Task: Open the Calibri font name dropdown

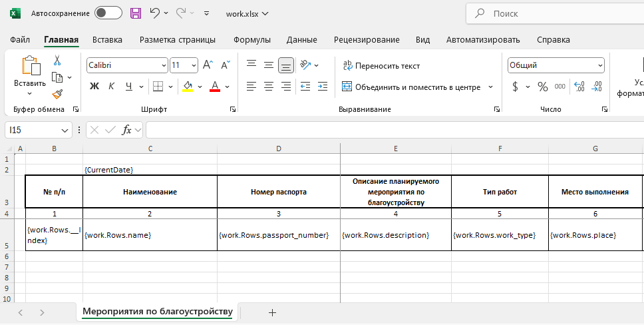Action: point(164,65)
